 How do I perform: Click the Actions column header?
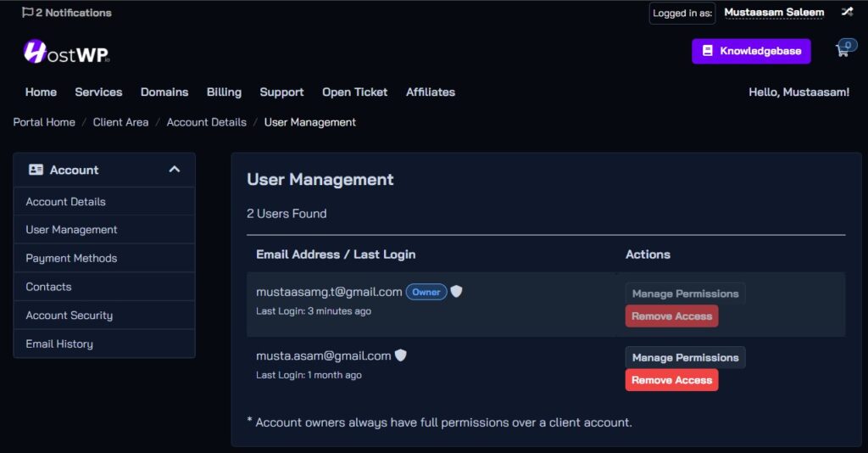point(648,254)
